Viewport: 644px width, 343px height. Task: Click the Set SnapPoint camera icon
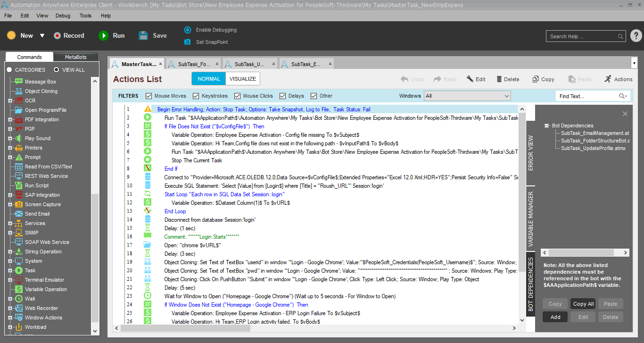click(x=188, y=42)
